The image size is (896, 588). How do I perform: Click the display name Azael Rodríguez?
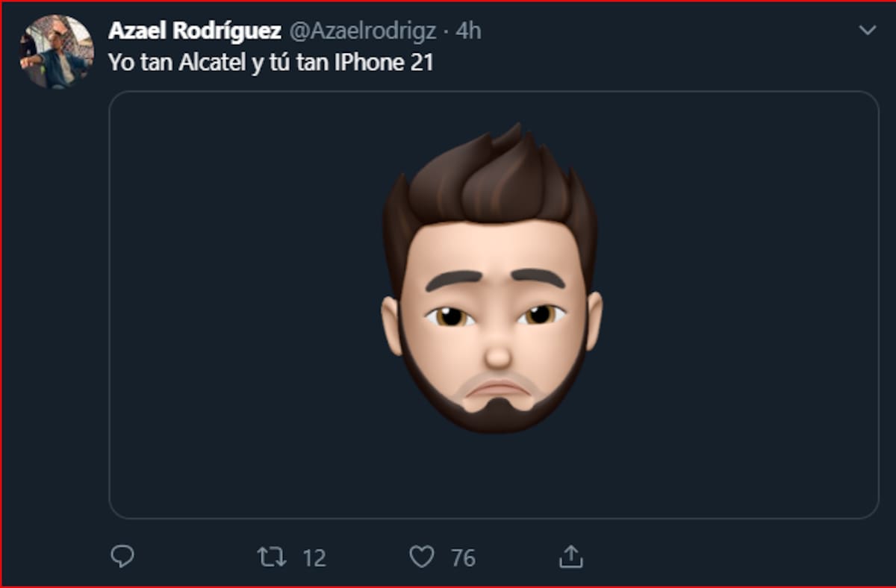tap(195, 31)
